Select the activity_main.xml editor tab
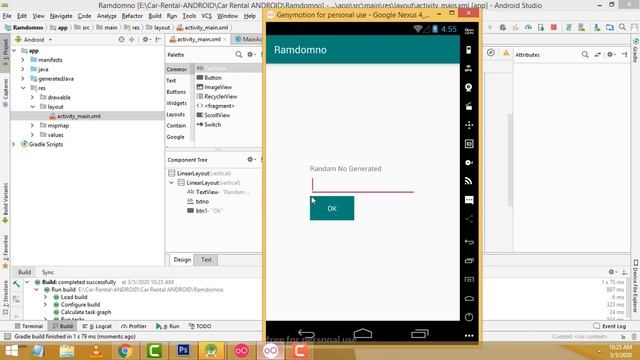This screenshot has width=640, height=360. tap(199, 39)
